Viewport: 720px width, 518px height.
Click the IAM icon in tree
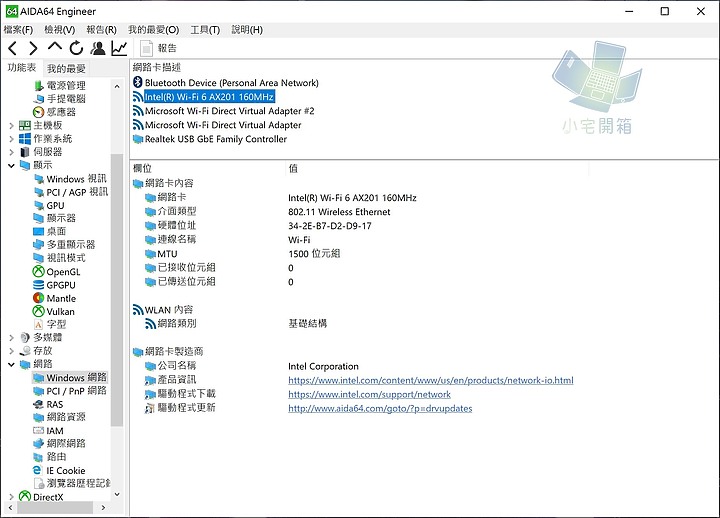pos(39,431)
